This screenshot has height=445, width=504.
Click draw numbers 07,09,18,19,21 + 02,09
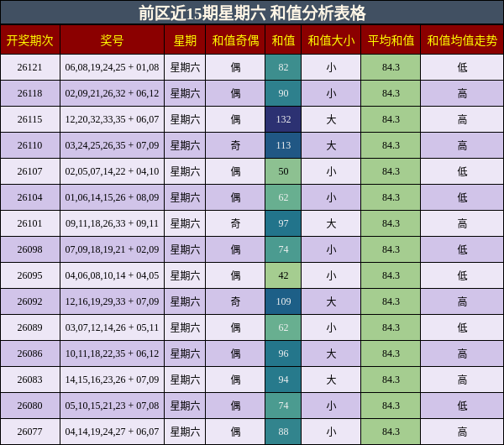click(112, 249)
